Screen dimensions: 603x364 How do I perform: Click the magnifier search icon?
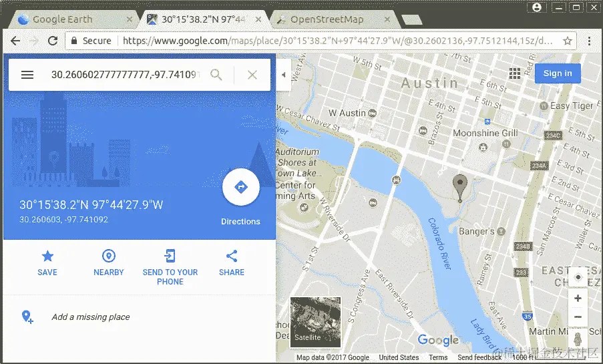[x=216, y=75]
